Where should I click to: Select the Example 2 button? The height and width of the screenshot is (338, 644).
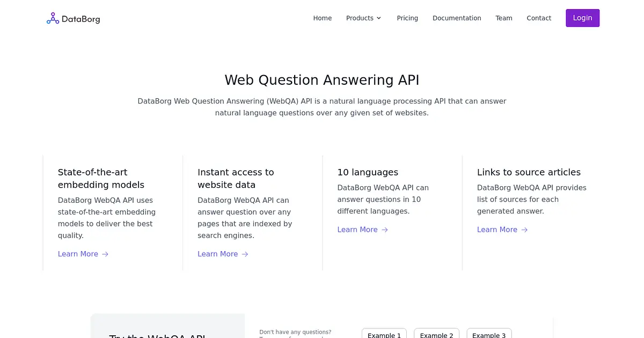(436, 333)
